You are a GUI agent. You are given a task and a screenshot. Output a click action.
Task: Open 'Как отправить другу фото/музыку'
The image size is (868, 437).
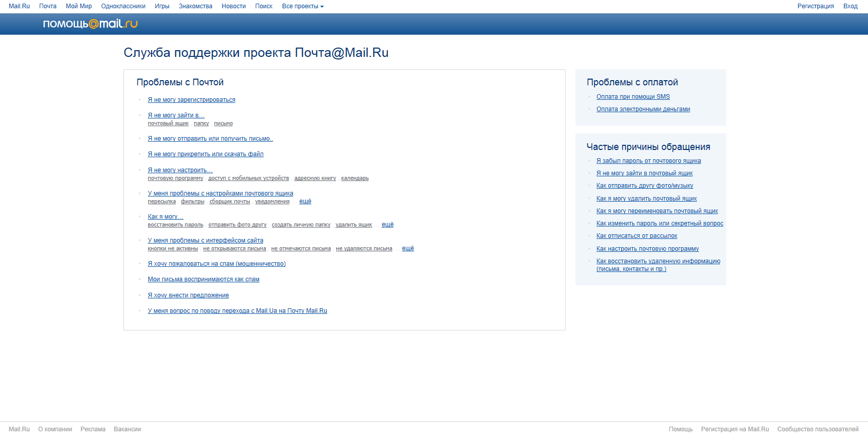coord(645,186)
